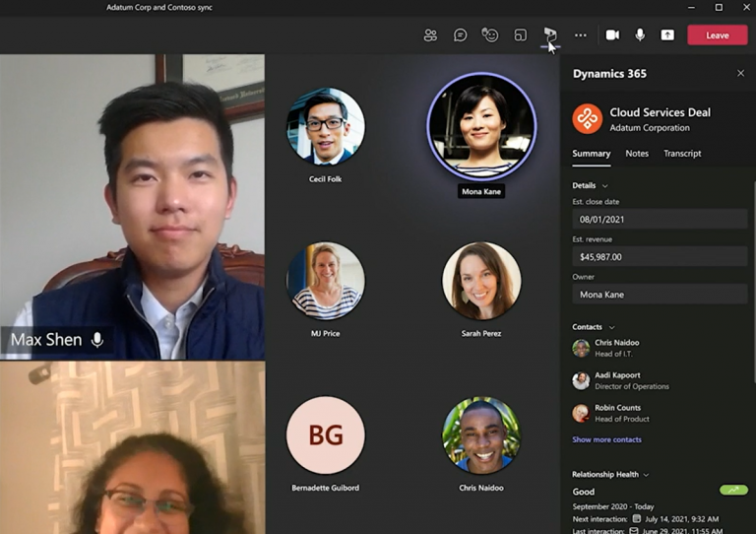Screen dimensions: 756x534
Task: Click the Cloud Services Deal title
Action: 661,112
